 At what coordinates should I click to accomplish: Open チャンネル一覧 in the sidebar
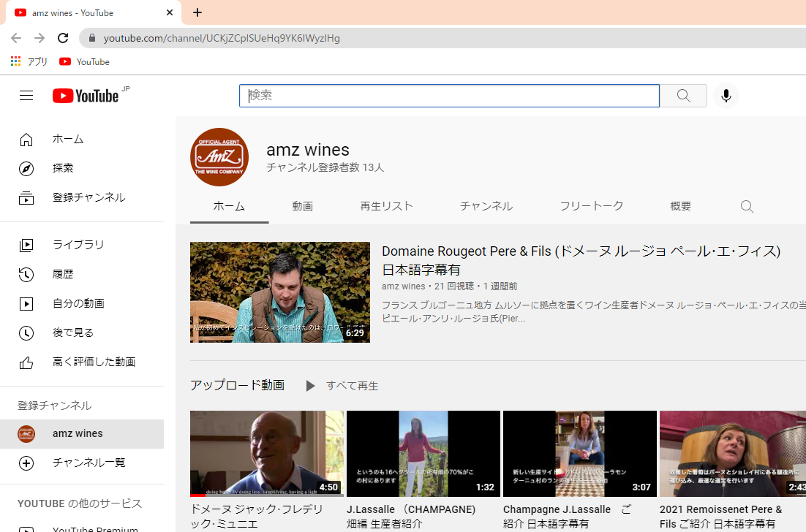82,463
